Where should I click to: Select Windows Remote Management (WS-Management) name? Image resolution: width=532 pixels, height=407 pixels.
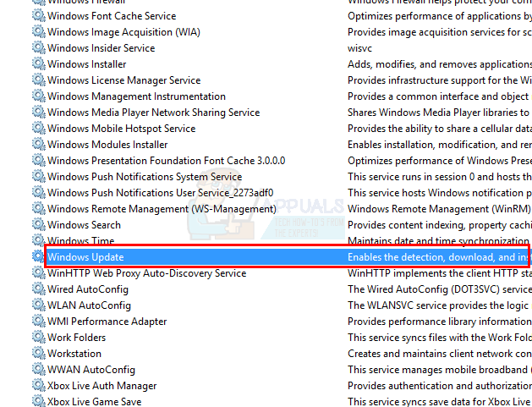(162, 209)
